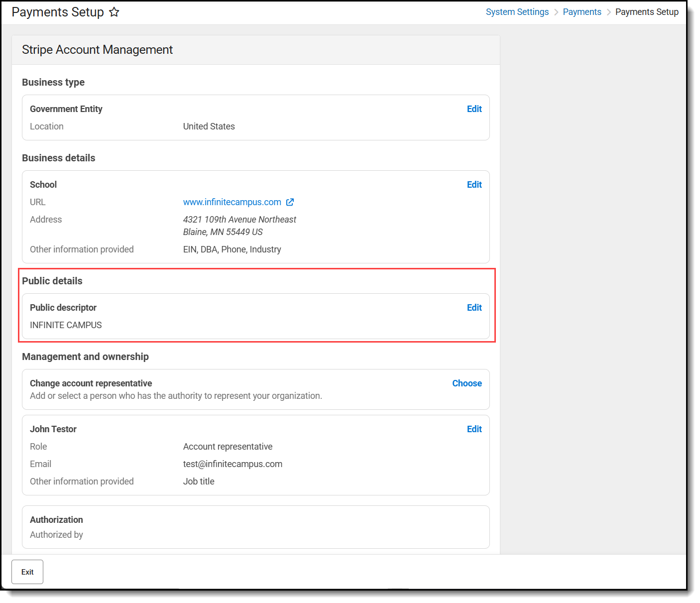700x603 pixels.
Task: Click the Stripe Account Management heading
Action: (97, 50)
